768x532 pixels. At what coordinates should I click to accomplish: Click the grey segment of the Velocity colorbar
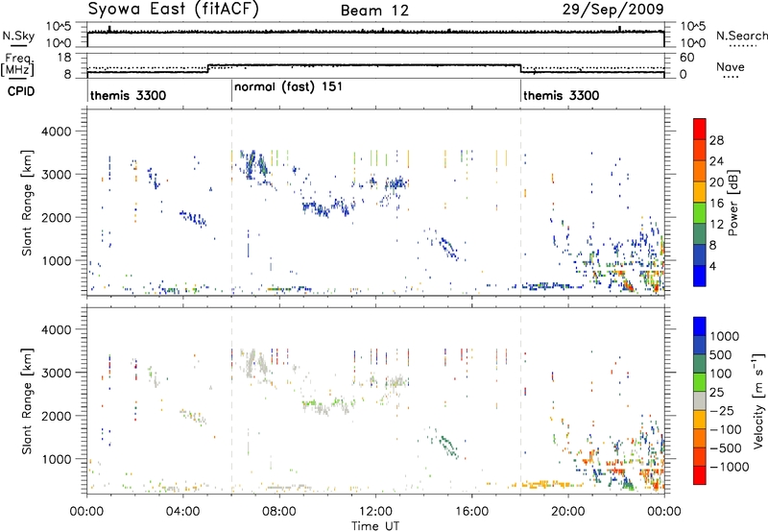pyautogui.click(x=700, y=400)
